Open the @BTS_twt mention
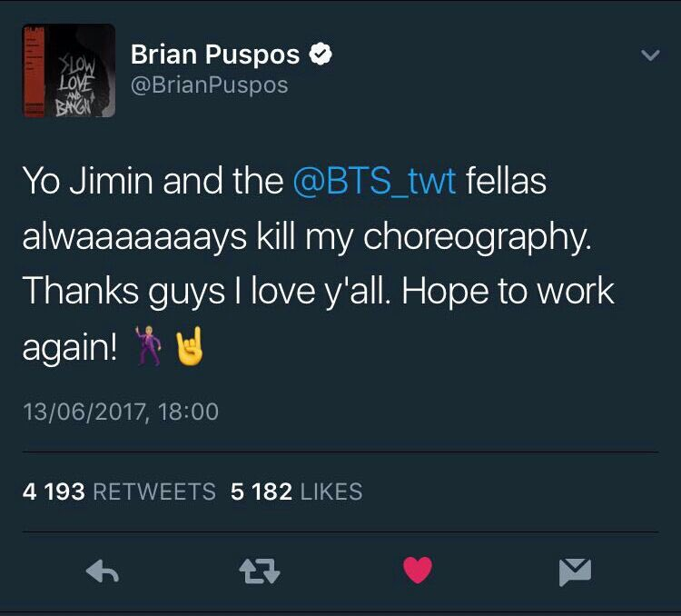681x616 pixels. pyautogui.click(x=374, y=181)
